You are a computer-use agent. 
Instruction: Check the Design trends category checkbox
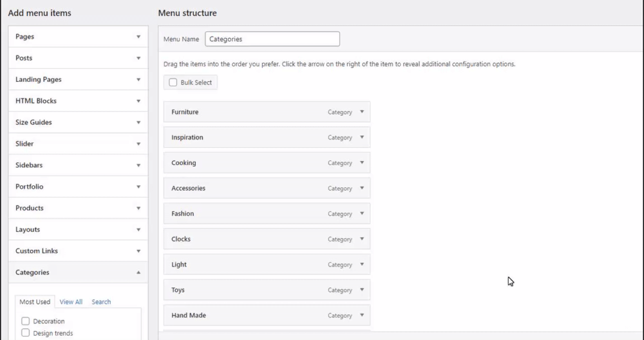click(x=26, y=333)
